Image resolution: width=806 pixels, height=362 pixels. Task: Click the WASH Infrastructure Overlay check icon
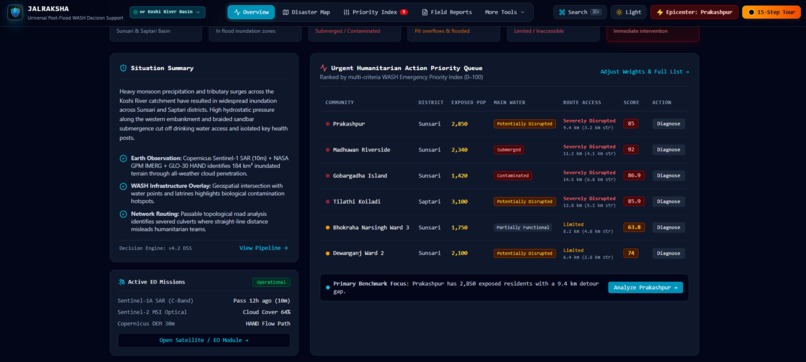click(x=123, y=186)
